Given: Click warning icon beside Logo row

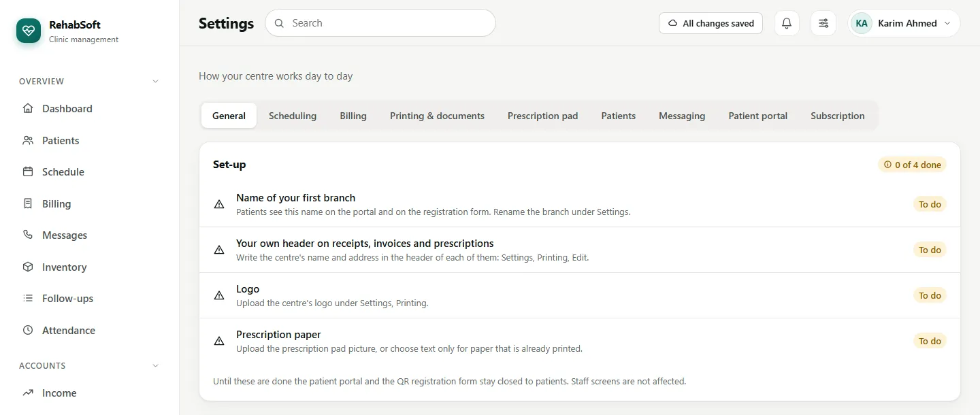Looking at the screenshot, I should click(x=219, y=295).
